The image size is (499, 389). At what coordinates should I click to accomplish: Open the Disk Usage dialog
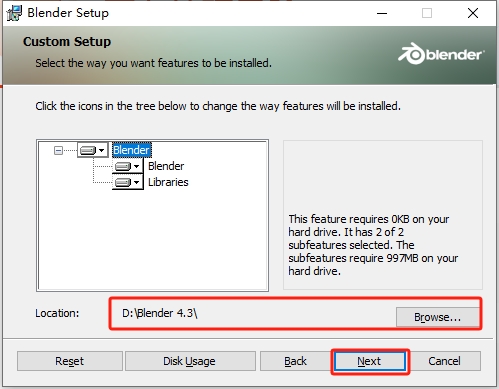190,361
